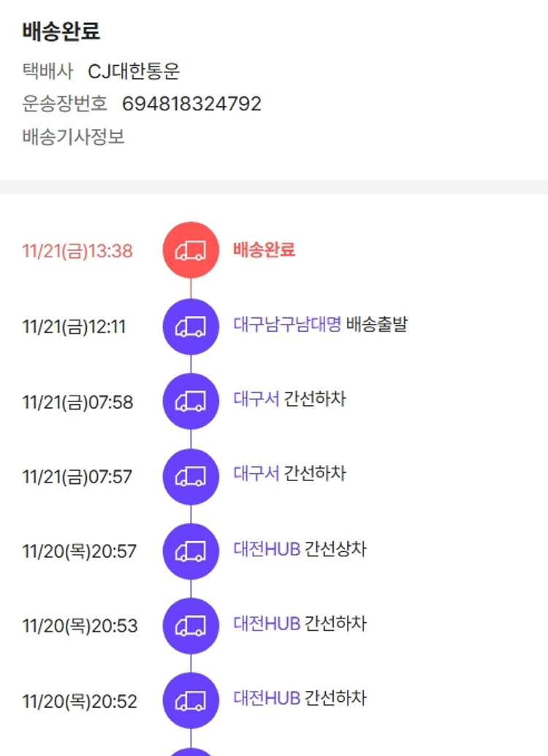
Task: Open 대전HUB link at 20:52 entry
Action: coord(267,698)
